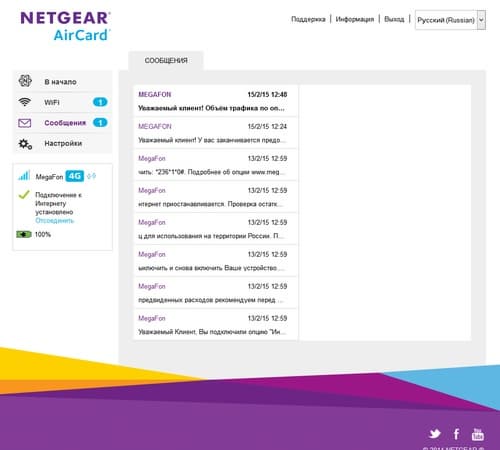The width and height of the screenshot is (500, 450).
Task: Click the 100% battery percentage
Action: (x=43, y=234)
